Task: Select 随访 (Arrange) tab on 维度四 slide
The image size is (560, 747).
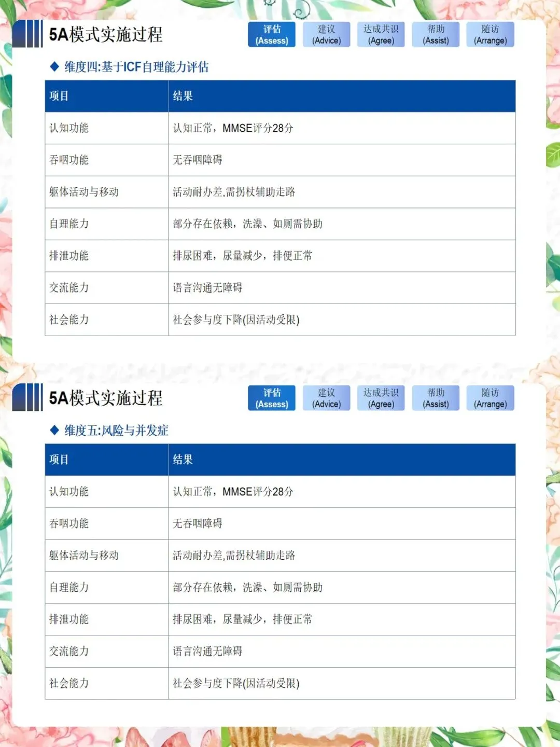Action: point(490,34)
